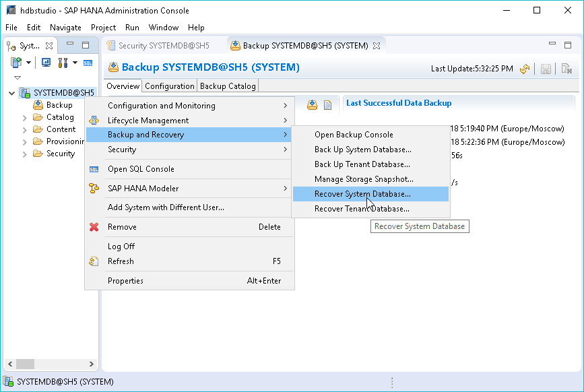Viewport: 584px width, 392px height.
Task: Open the Window menu in menu bar
Action: [164, 28]
